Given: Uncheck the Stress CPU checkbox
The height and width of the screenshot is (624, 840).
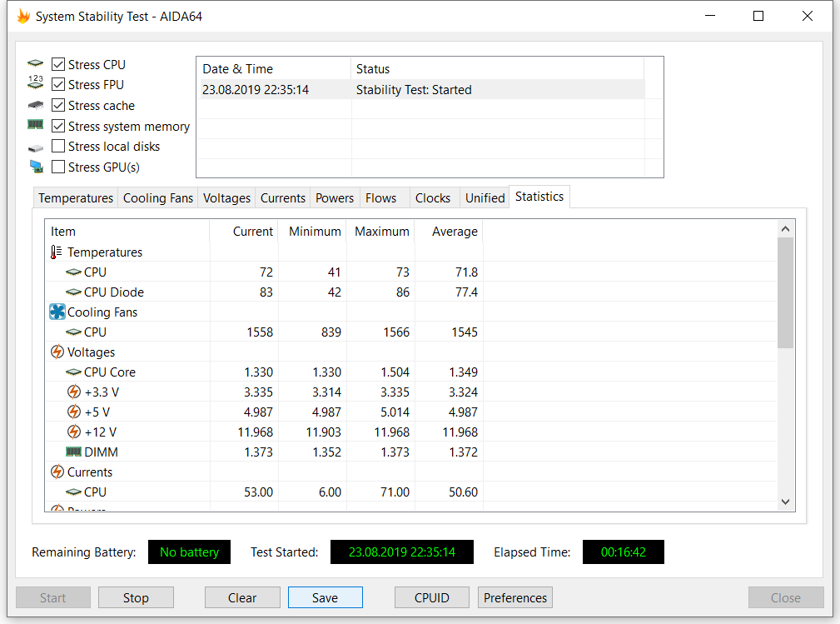Looking at the screenshot, I should click(58, 64).
